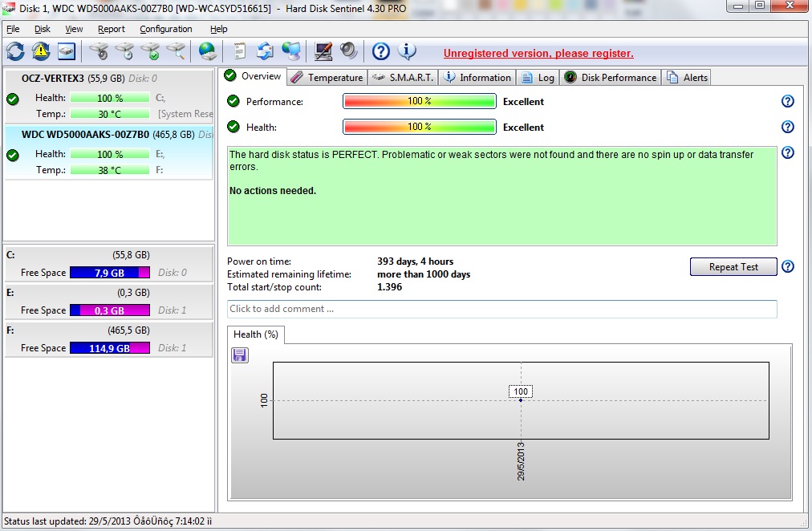Click the OCZ-VERTEX3 Temp bar showing 30 °C
The image size is (812, 531).
coord(110,114)
